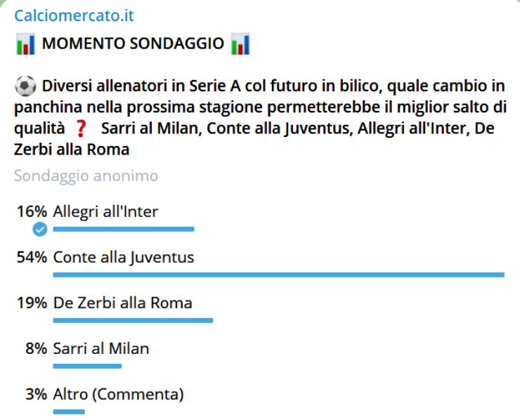520x420 pixels.
Task: Click the Sarri al Milan result bar
Action: point(87,365)
